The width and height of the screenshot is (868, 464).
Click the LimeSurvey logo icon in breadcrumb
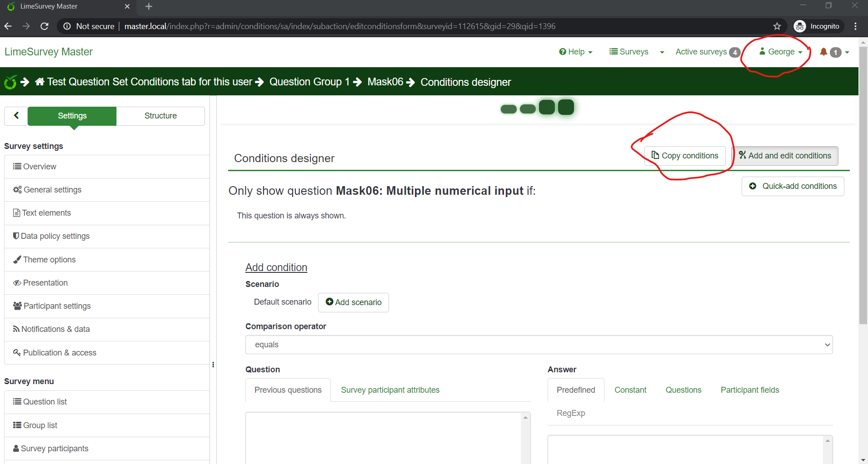[x=10, y=82]
